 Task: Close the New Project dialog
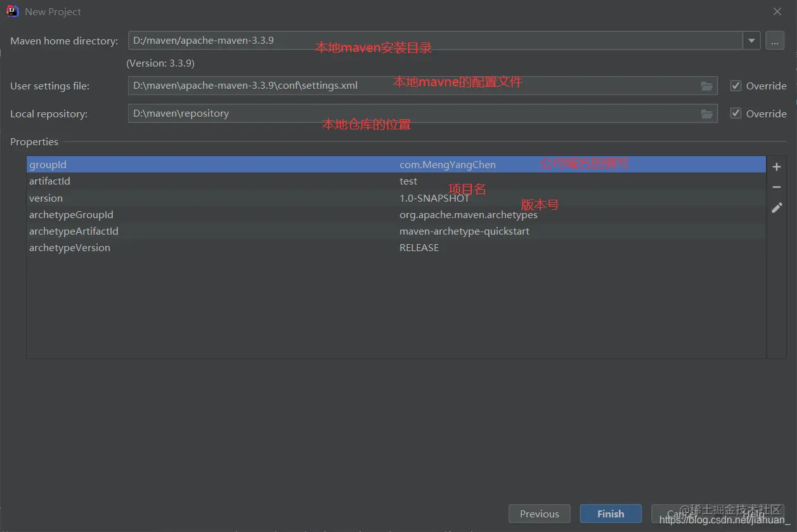(x=777, y=11)
